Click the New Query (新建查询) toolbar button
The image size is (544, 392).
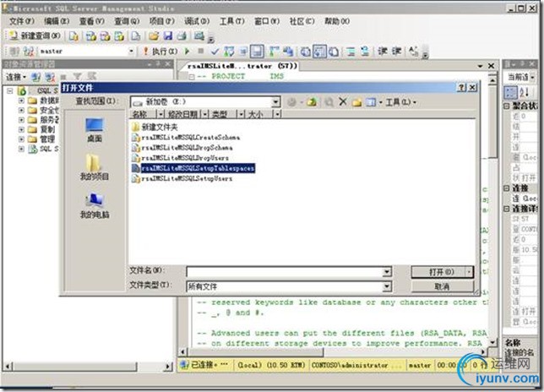35,35
